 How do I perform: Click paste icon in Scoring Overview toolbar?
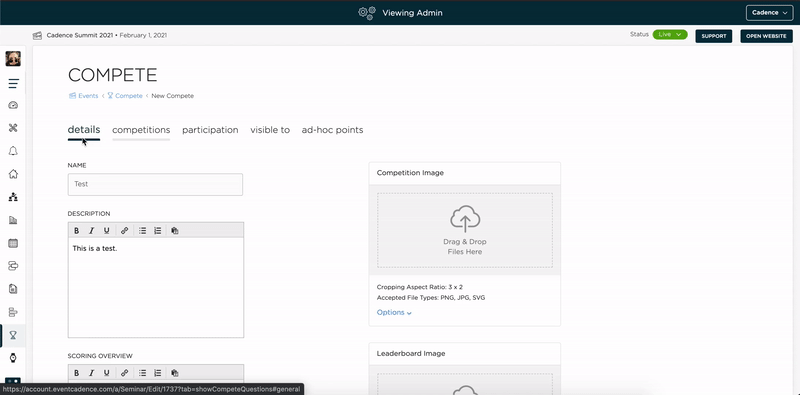pos(175,373)
